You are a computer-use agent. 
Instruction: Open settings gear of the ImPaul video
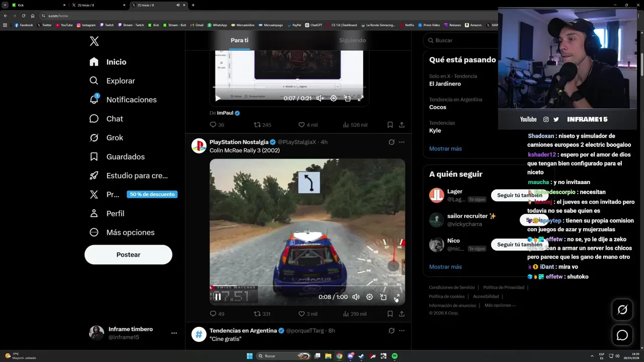pos(333,99)
